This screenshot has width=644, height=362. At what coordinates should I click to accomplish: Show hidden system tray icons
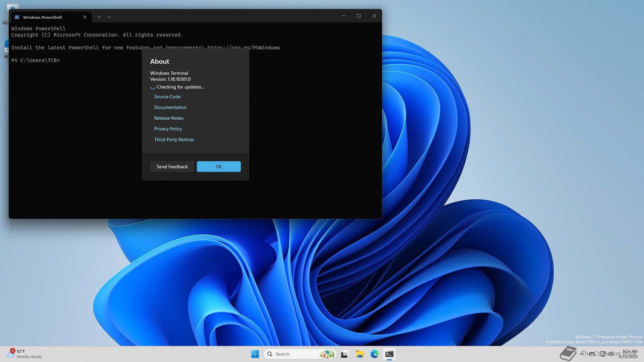(581, 354)
